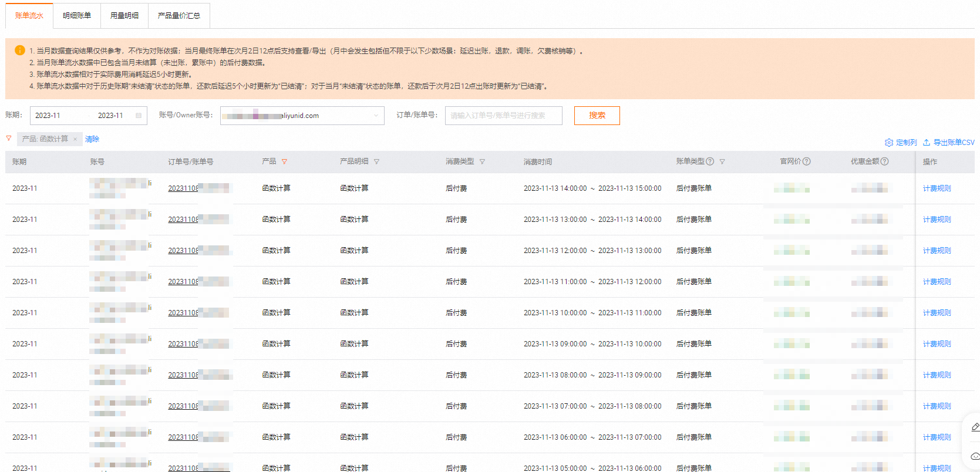
Task: Click the help icon beside 官网价
Action: [806, 161]
